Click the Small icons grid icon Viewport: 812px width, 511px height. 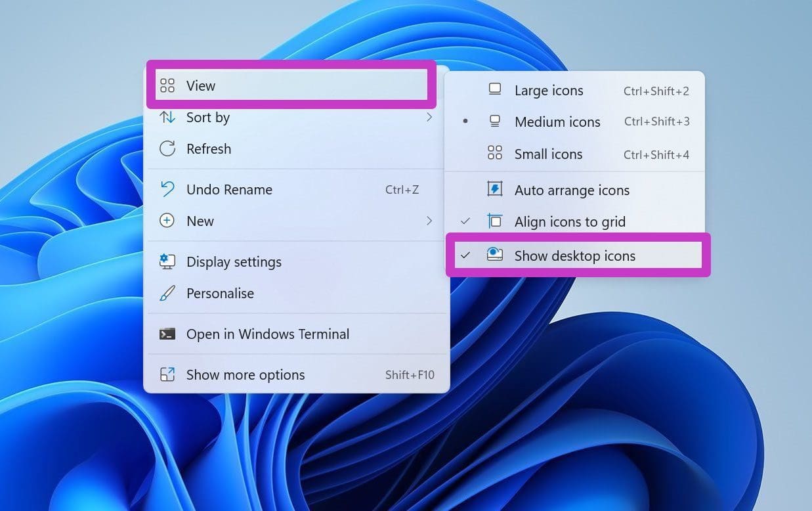(495, 154)
